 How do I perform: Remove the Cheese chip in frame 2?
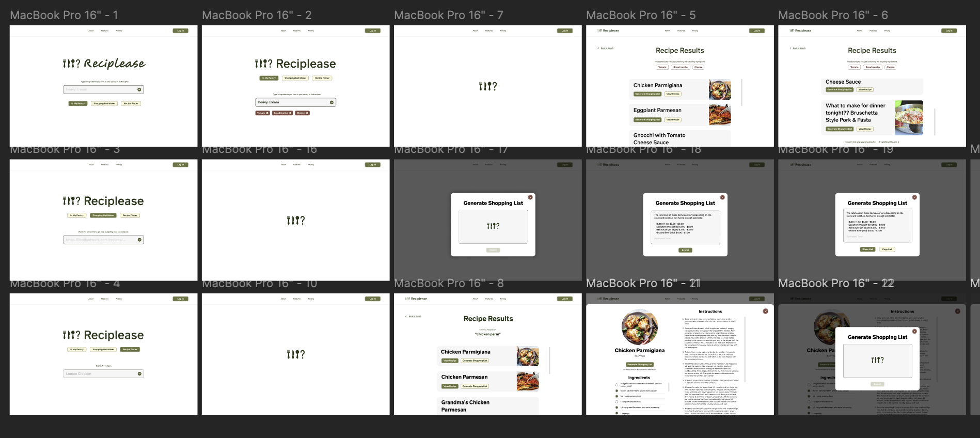point(307,113)
